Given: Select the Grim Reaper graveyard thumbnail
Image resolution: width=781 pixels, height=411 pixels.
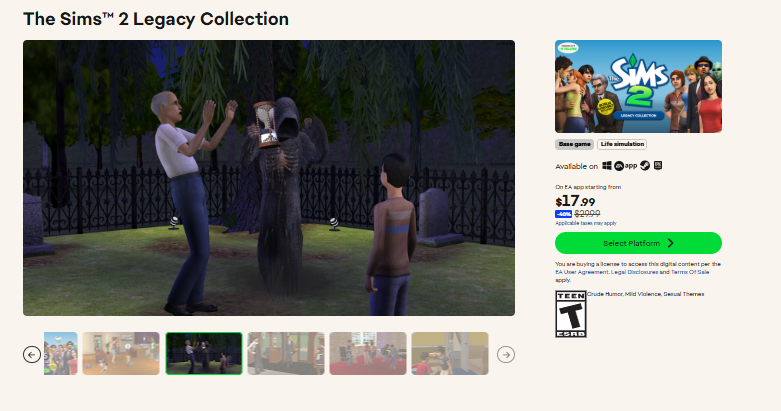Looking at the screenshot, I should pyautogui.click(x=204, y=354).
